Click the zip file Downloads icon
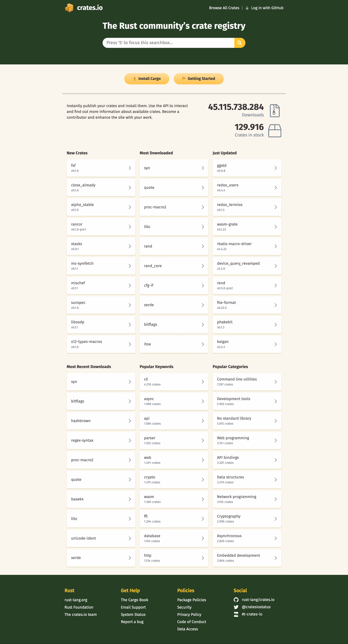The width and height of the screenshot is (348, 644). coord(275,110)
